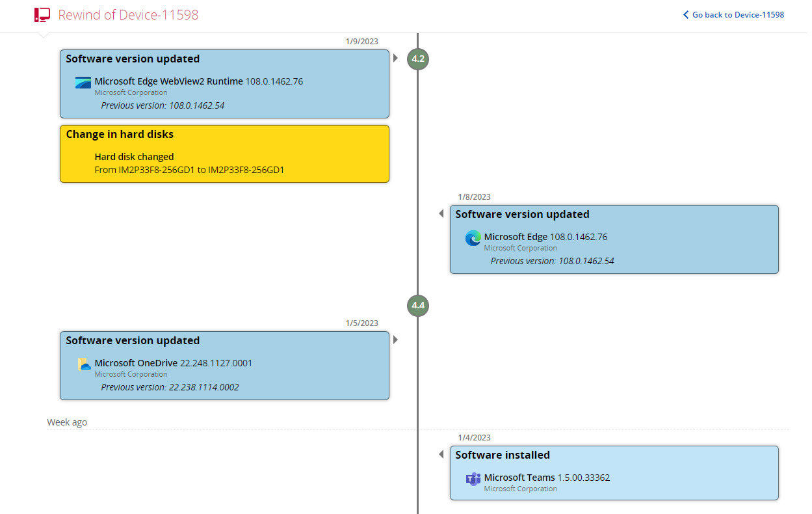Select the 4.2 score marker on timeline

pyautogui.click(x=418, y=59)
